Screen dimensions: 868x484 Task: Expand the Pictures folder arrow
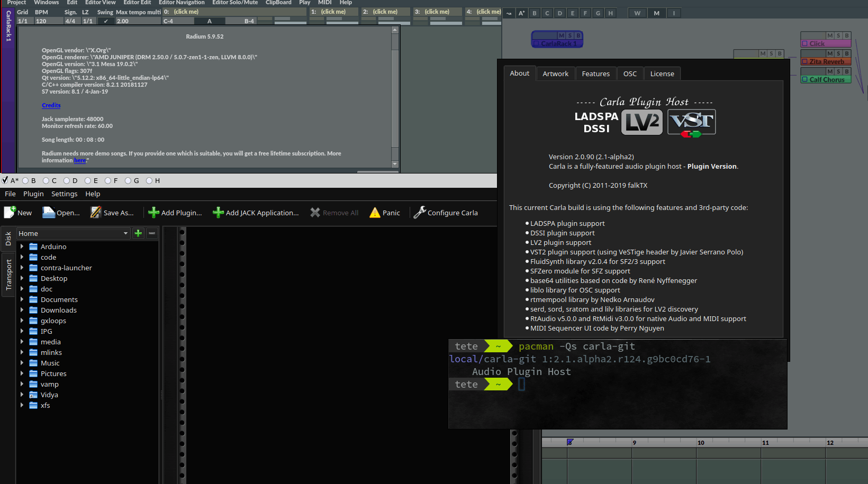click(22, 373)
